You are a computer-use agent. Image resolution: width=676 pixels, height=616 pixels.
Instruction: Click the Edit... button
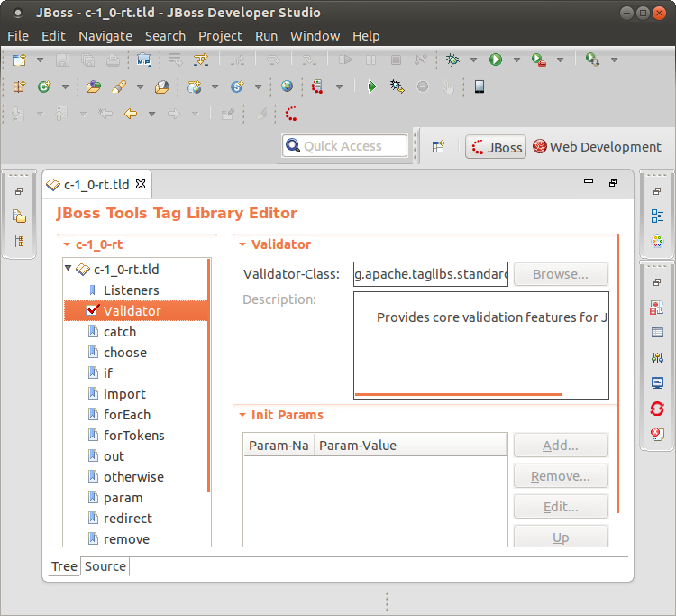click(561, 507)
